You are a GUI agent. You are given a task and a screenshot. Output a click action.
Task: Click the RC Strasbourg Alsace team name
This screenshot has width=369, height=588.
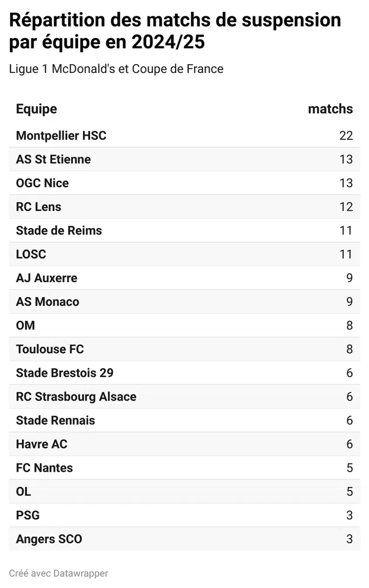click(x=76, y=397)
